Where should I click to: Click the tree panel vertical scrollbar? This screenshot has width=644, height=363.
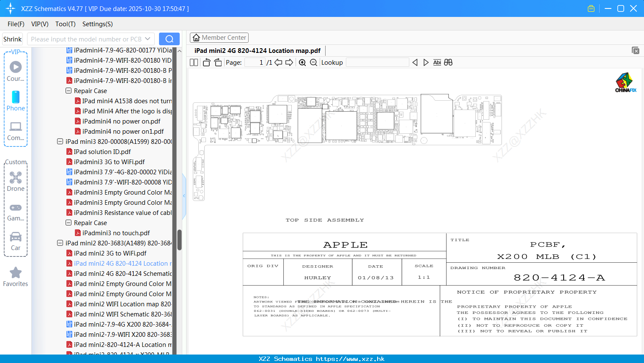click(179, 239)
